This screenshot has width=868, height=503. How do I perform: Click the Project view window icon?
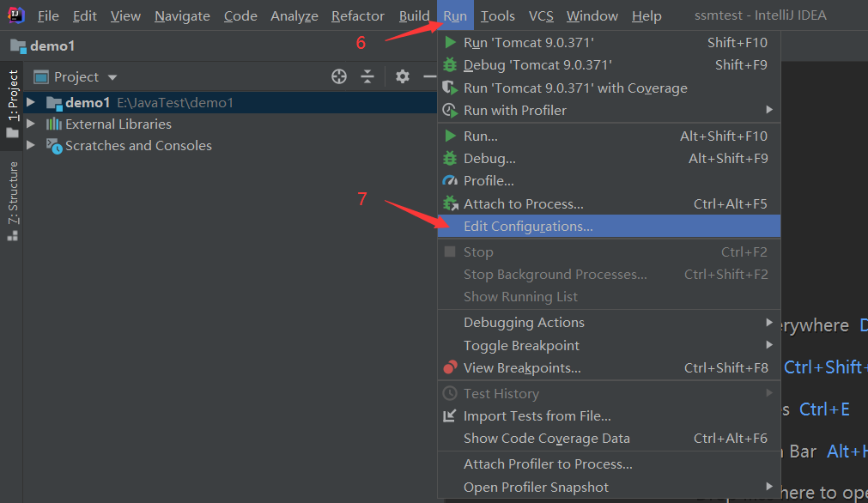[x=41, y=77]
